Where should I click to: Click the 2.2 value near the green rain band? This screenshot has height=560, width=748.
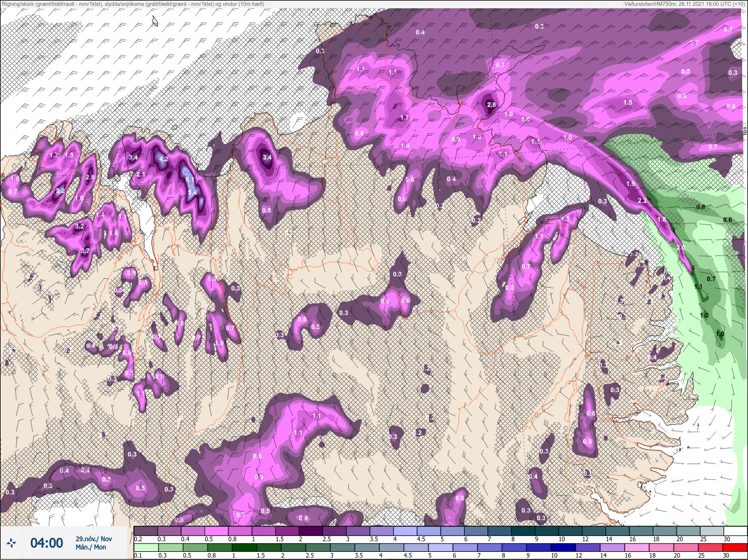[642, 201]
